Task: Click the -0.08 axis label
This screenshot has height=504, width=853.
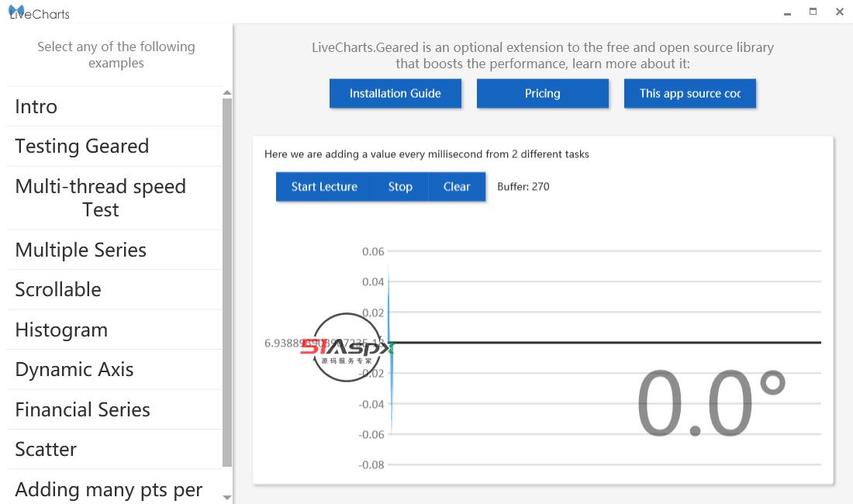Action: point(371,465)
